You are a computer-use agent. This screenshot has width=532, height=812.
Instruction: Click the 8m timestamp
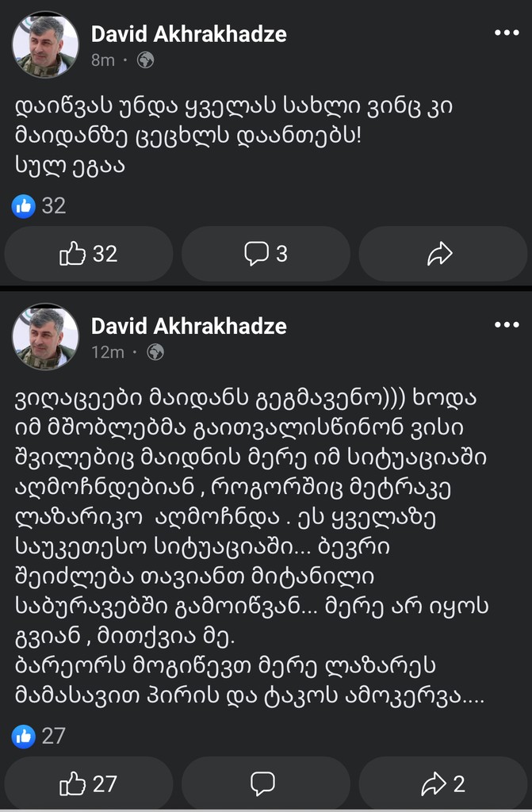tap(103, 60)
